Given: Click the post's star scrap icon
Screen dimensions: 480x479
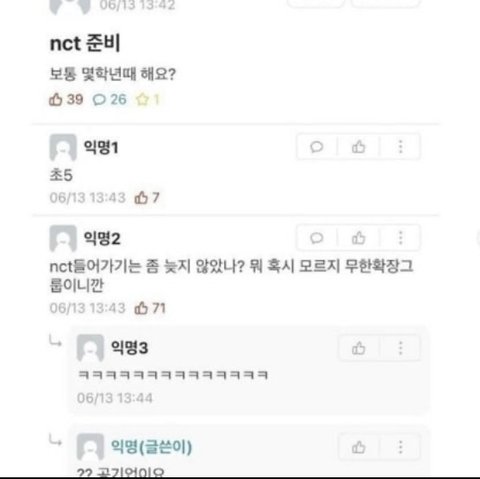Looking at the screenshot, I should [x=142, y=99].
